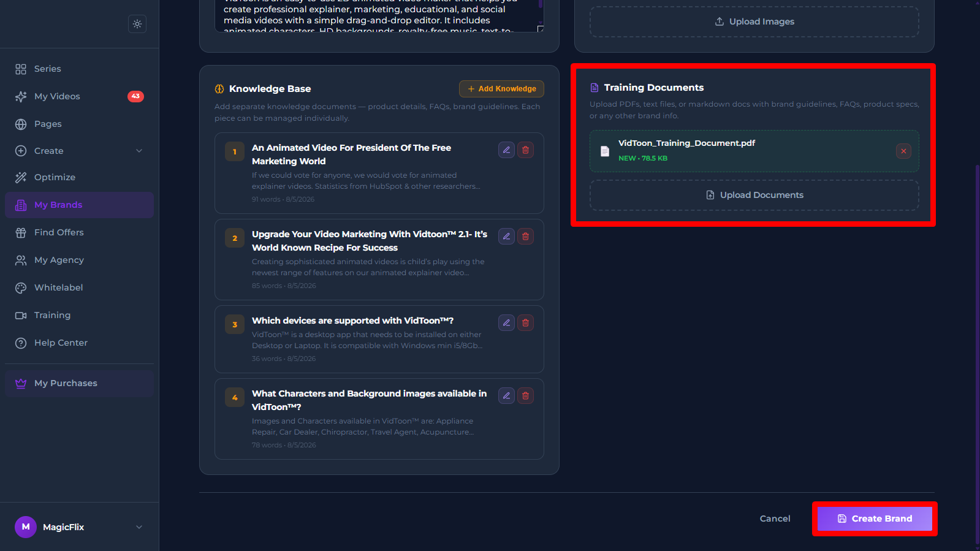980x551 pixels.
Task: Delete the 'An Animated Video For President' entry
Action: (x=525, y=150)
